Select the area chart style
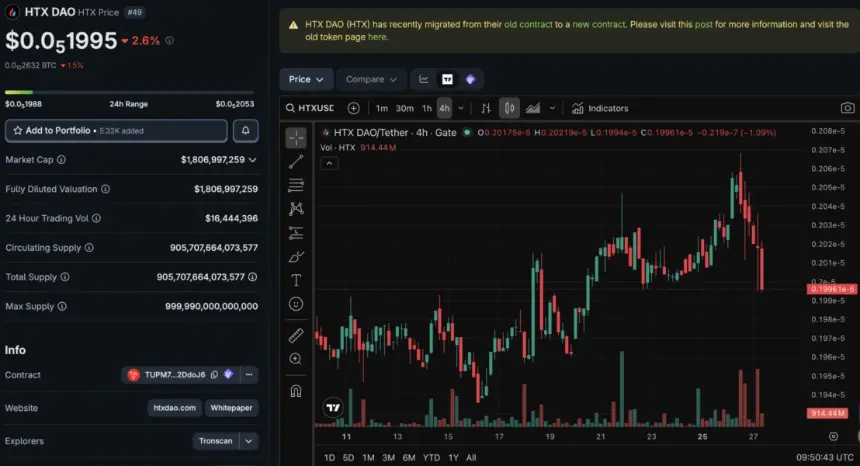Image resolution: width=860 pixels, height=466 pixels. coord(533,109)
